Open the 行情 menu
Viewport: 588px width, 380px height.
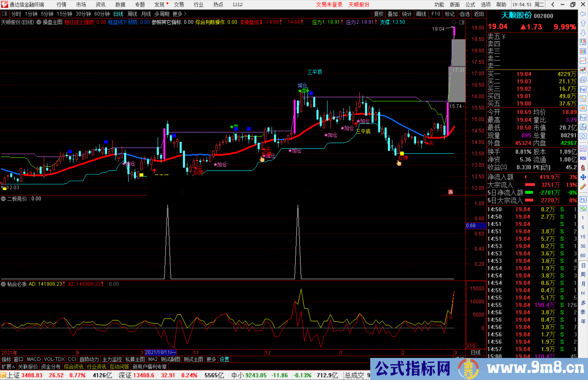click(61, 5)
